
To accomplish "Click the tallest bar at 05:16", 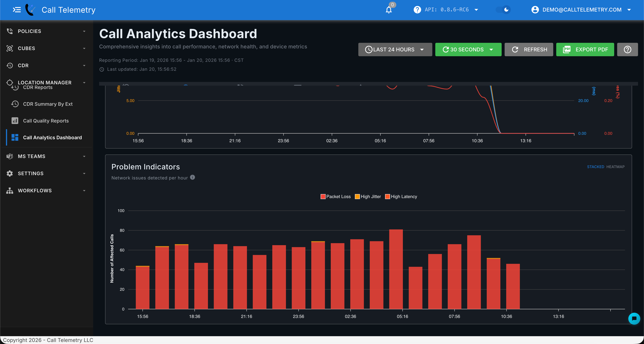I will click(396, 269).
